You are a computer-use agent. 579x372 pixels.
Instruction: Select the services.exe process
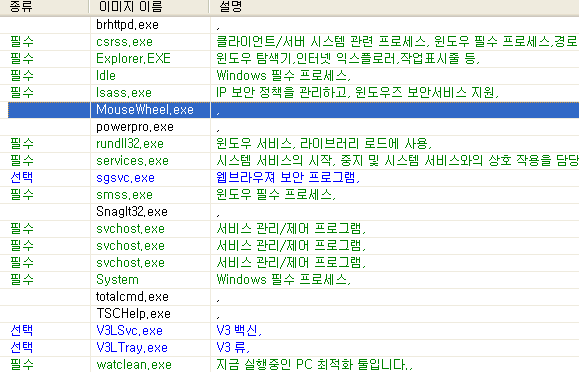click(132, 161)
